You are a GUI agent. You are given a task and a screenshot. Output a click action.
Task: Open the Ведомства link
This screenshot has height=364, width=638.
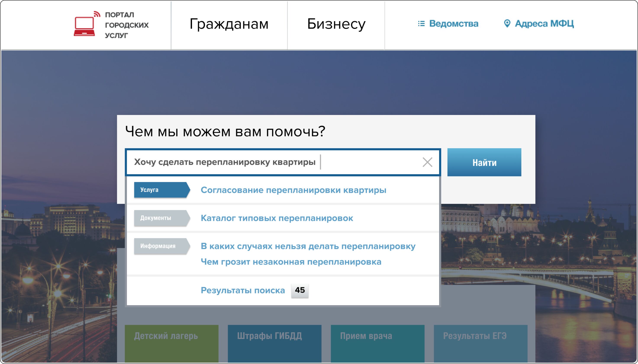tap(454, 24)
